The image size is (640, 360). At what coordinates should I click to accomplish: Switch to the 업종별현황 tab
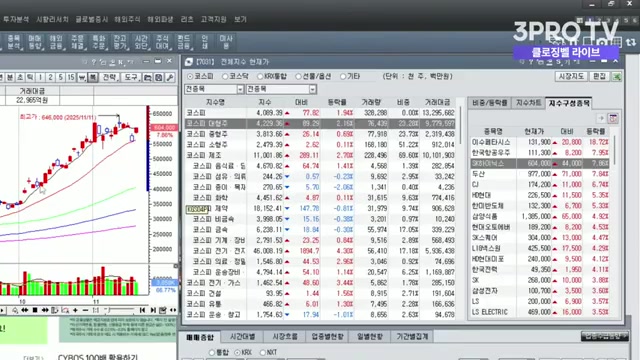[x=327, y=337]
